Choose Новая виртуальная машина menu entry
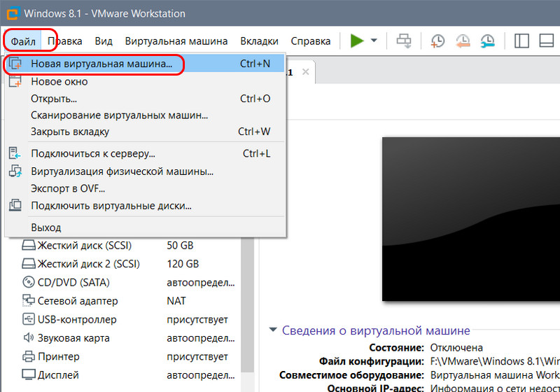This screenshot has height=392, width=560. [145, 64]
